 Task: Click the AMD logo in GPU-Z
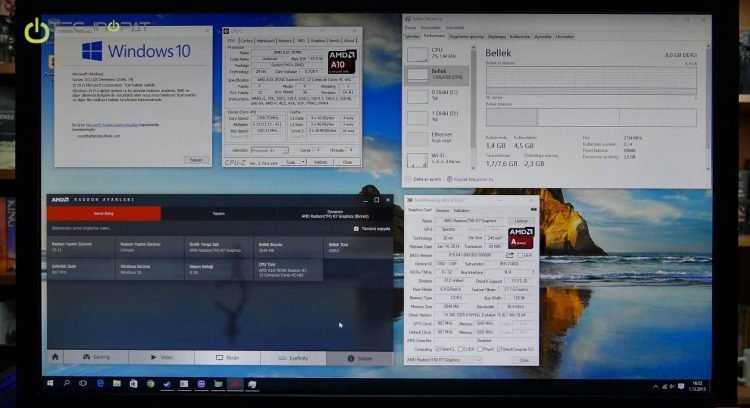click(521, 237)
